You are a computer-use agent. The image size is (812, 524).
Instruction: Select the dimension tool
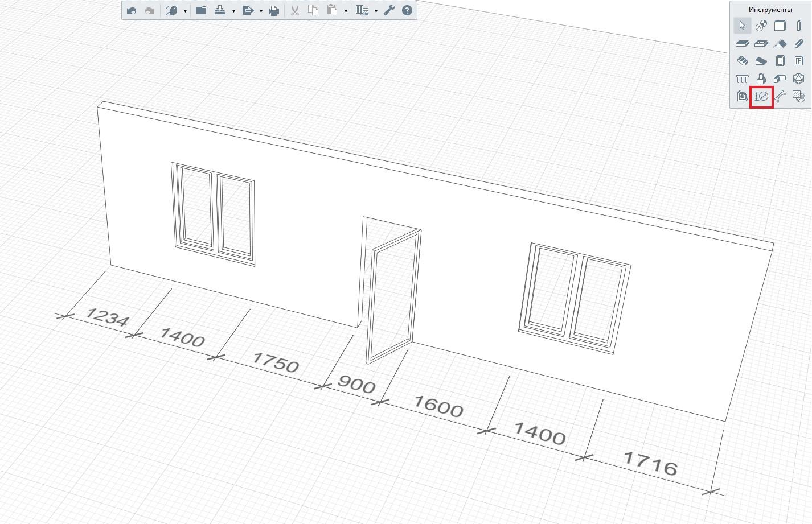click(x=761, y=96)
